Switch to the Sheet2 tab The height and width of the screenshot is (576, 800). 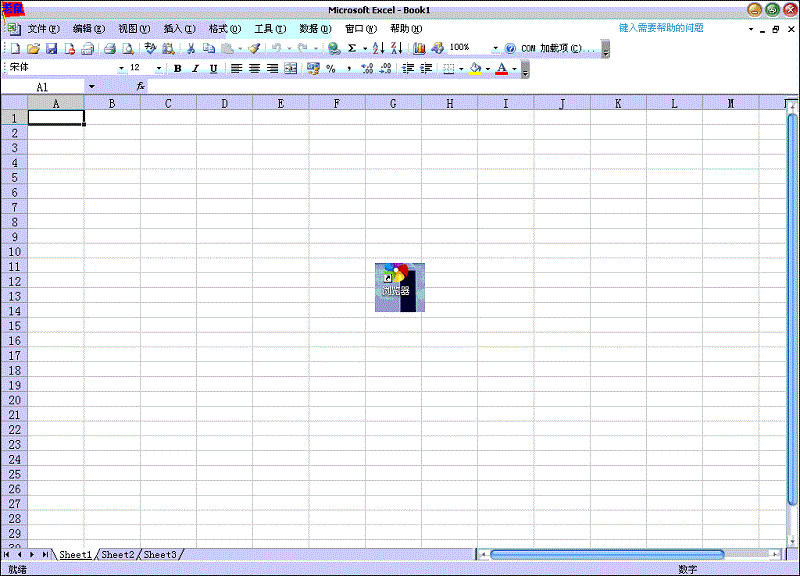click(x=117, y=554)
